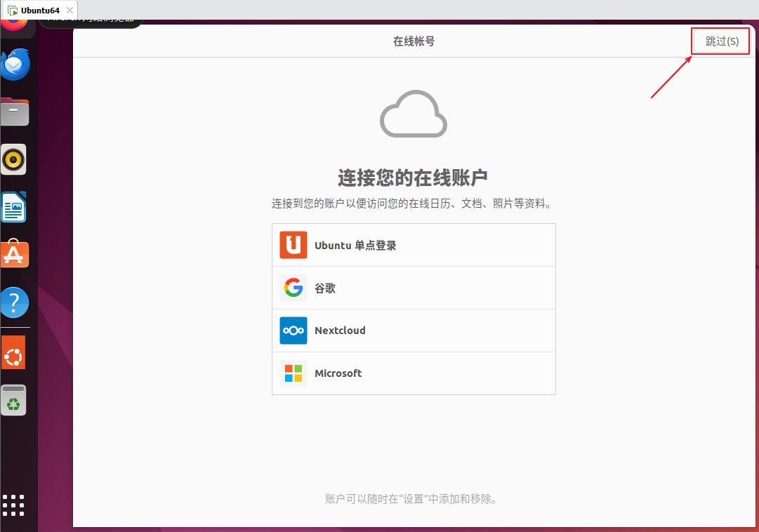The width and height of the screenshot is (759, 532).
Task: Select Ubuntu 单点登录 account option
Action: click(x=414, y=245)
